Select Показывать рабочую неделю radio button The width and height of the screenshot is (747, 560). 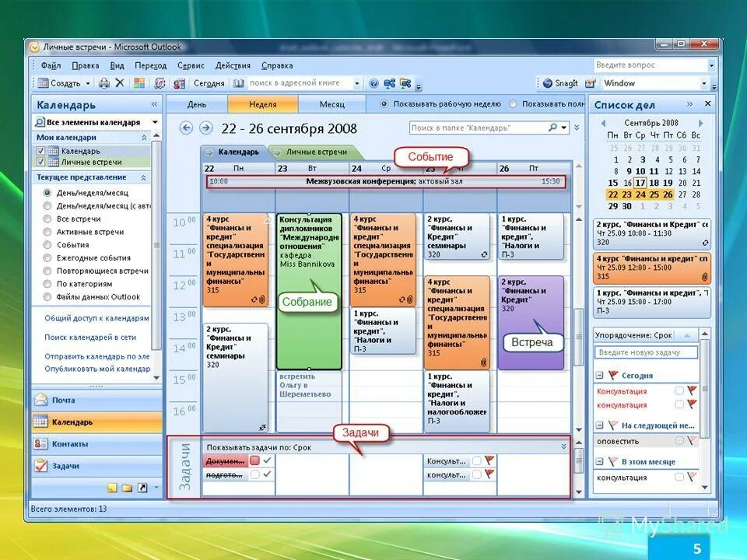coord(384,103)
